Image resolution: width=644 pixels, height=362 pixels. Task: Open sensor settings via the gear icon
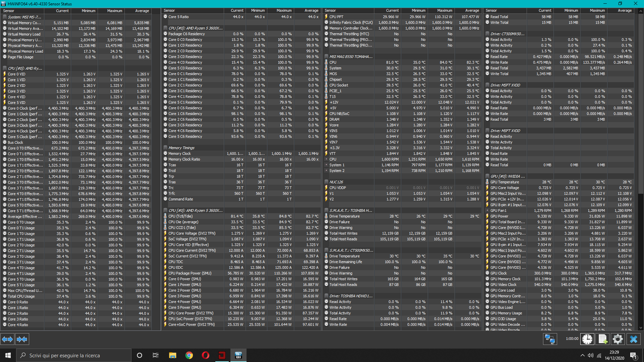coord(618,339)
